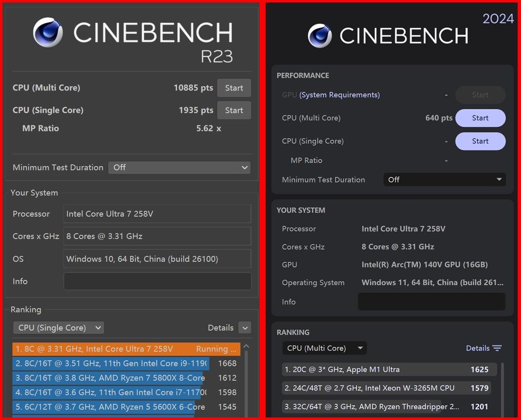Select the AMD Ryzen Threadripper ranking row
This screenshot has height=420, width=521.
point(390,407)
